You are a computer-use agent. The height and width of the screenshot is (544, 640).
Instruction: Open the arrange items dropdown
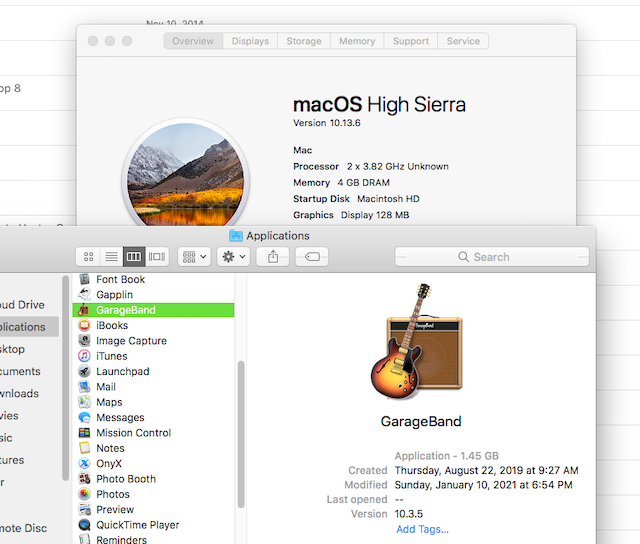tap(193, 257)
